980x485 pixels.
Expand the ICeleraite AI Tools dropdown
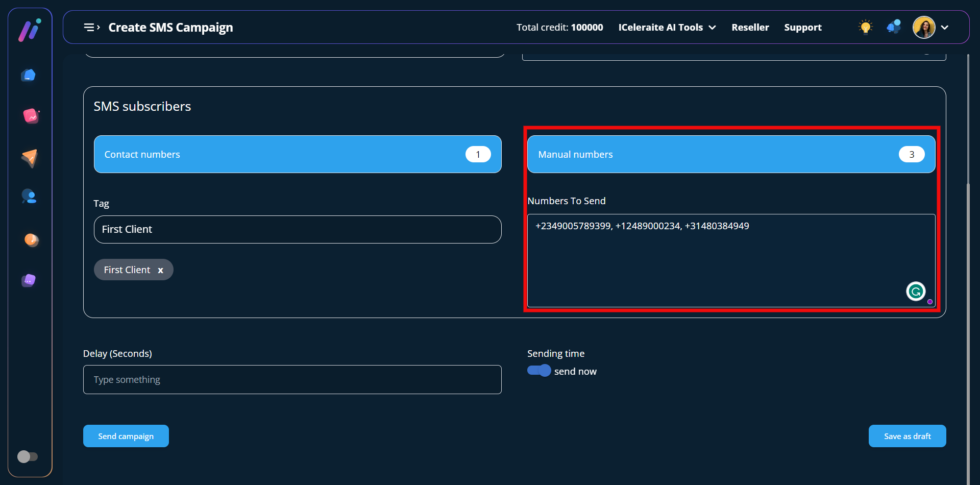(x=667, y=28)
